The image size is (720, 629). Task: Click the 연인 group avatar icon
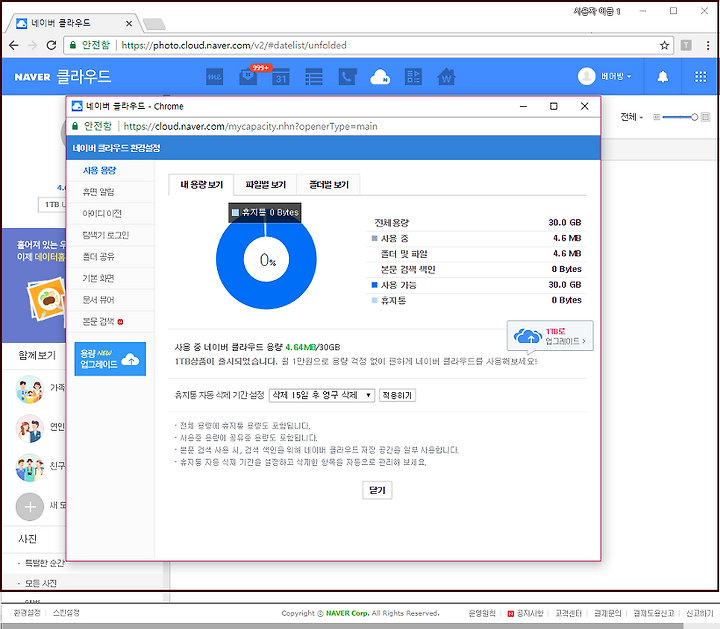(x=29, y=428)
